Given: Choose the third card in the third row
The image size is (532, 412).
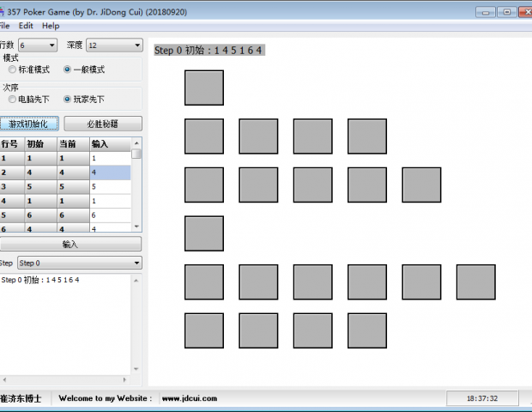Looking at the screenshot, I should pos(312,185).
